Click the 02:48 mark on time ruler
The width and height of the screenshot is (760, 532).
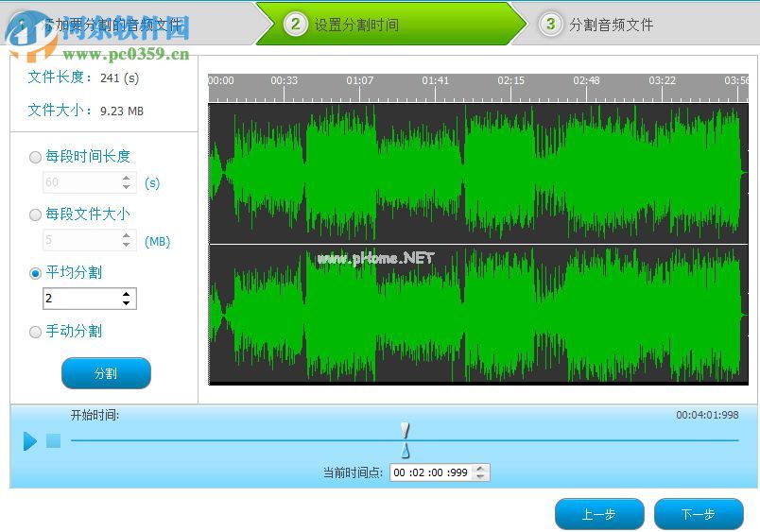[x=586, y=80]
